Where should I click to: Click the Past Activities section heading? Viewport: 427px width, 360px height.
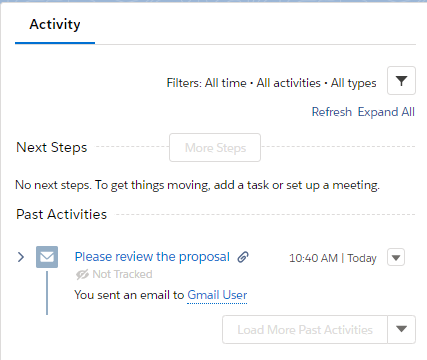pos(61,214)
